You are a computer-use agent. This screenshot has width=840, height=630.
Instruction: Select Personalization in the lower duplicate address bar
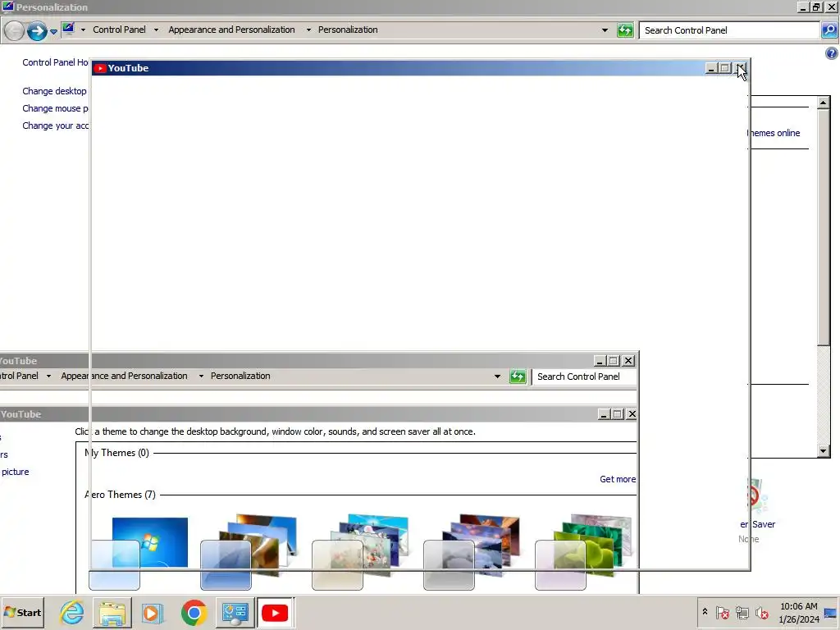(240, 376)
